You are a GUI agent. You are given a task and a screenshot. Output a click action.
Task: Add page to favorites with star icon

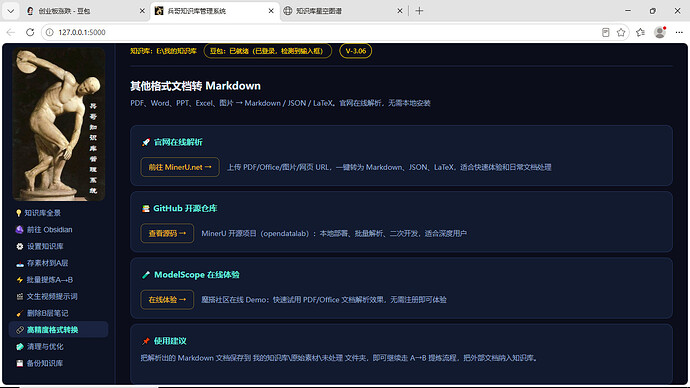tap(621, 32)
